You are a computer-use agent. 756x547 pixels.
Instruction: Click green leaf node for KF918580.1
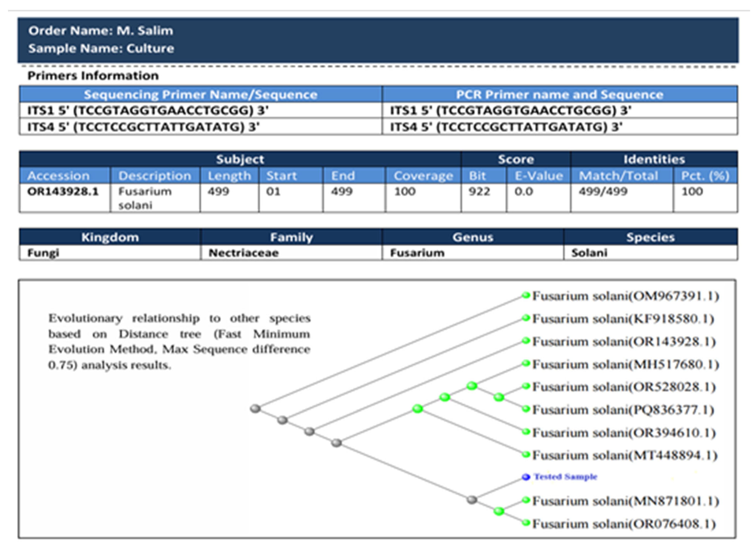coord(526,318)
